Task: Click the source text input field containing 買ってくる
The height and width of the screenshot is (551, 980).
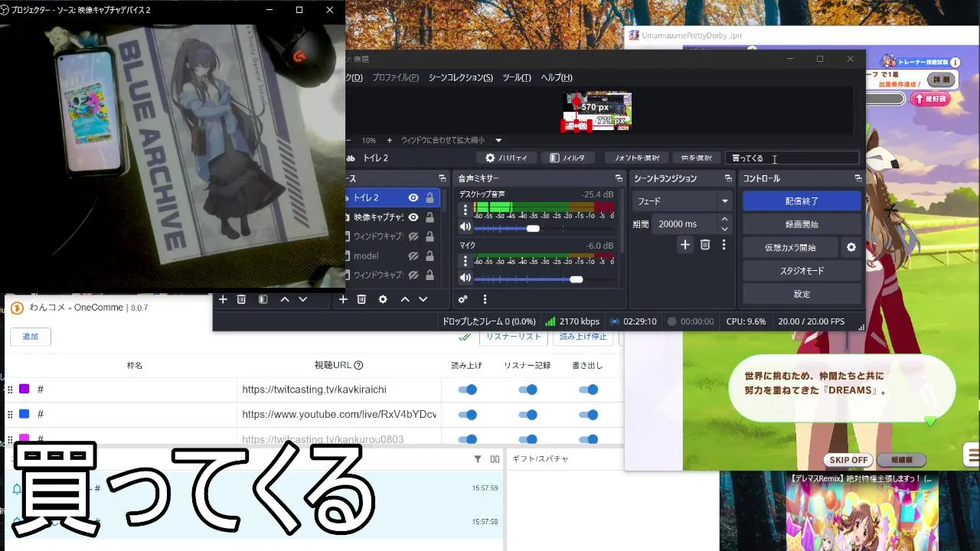Action: [x=792, y=158]
